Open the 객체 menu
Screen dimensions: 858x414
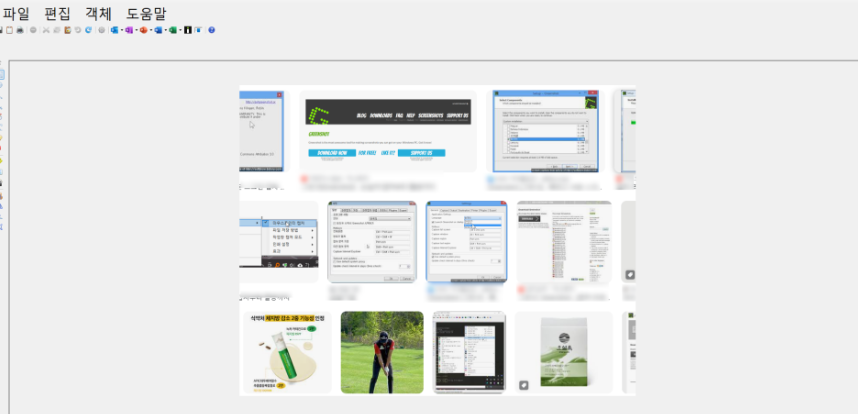click(98, 14)
